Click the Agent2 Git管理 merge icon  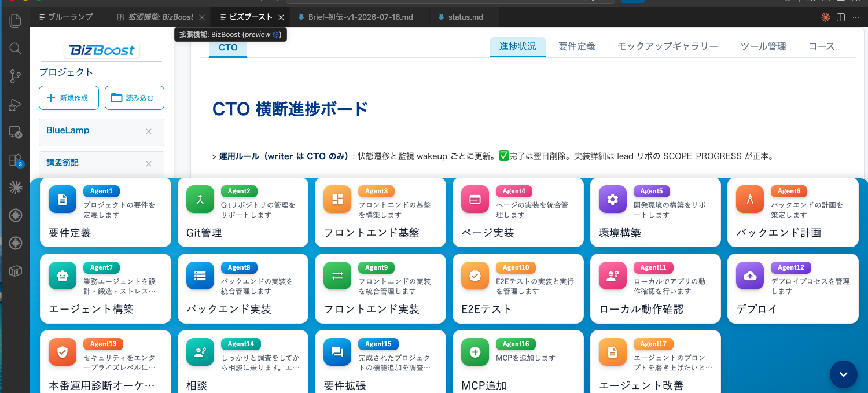pyautogui.click(x=200, y=199)
